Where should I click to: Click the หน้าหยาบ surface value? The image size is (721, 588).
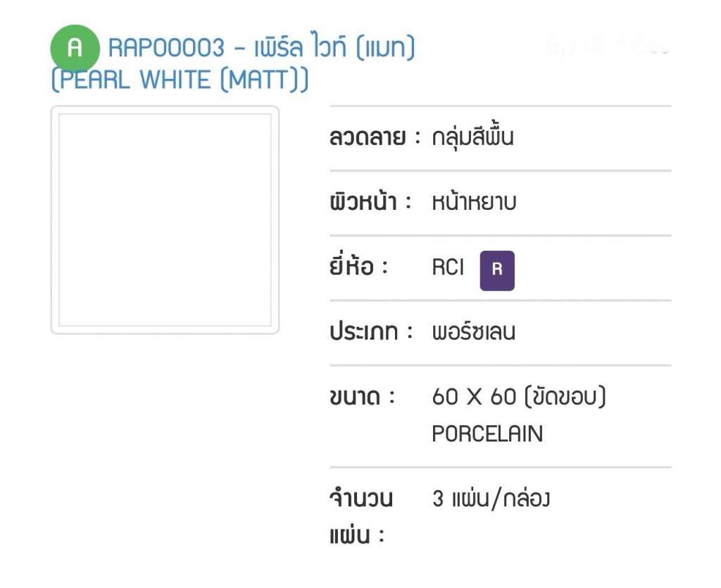point(474,202)
